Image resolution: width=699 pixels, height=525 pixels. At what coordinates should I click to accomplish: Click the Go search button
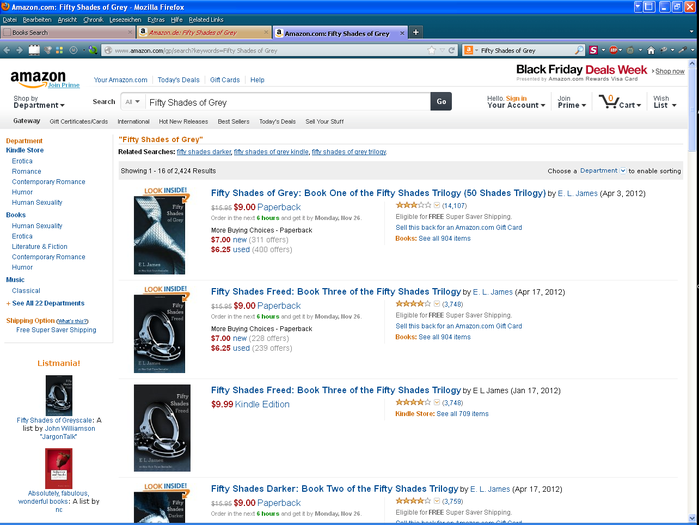pyautogui.click(x=441, y=102)
